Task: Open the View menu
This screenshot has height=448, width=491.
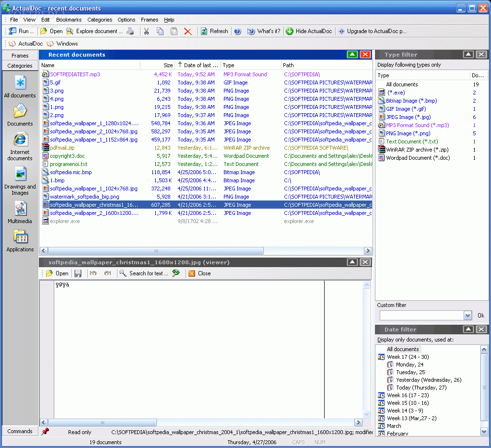Action: (x=29, y=20)
